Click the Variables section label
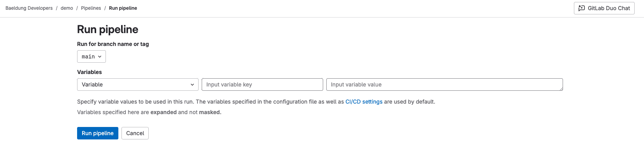Image resolution: width=644 pixels, height=148 pixels. (90, 72)
